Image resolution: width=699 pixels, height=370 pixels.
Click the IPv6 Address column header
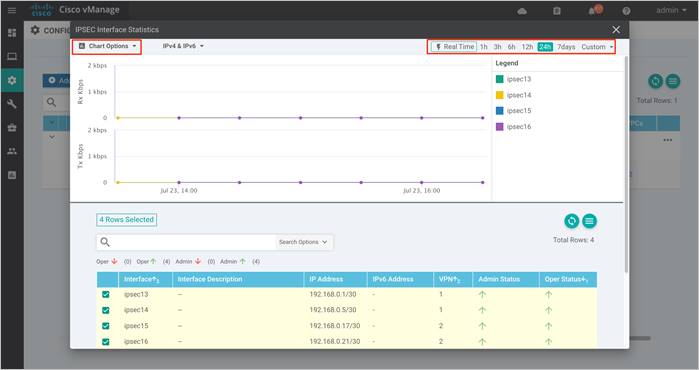click(x=400, y=280)
